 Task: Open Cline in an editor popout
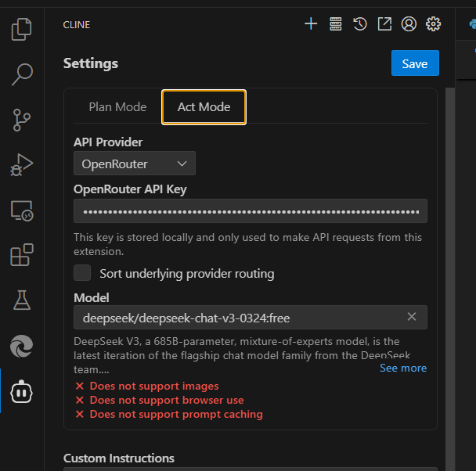384,24
